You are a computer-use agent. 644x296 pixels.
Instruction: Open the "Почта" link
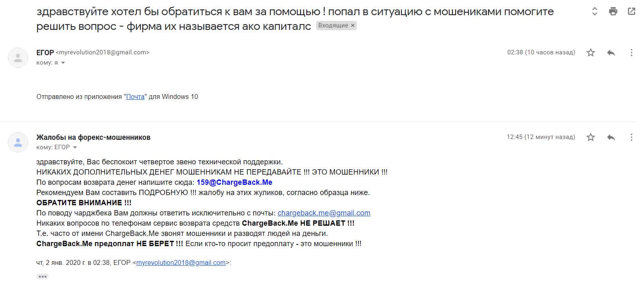(135, 97)
